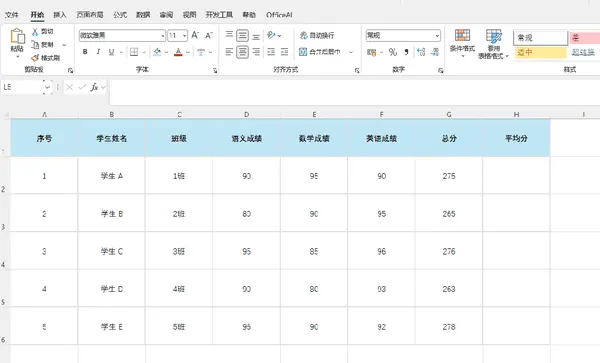Toggle italic formatting I

click(98, 52)
